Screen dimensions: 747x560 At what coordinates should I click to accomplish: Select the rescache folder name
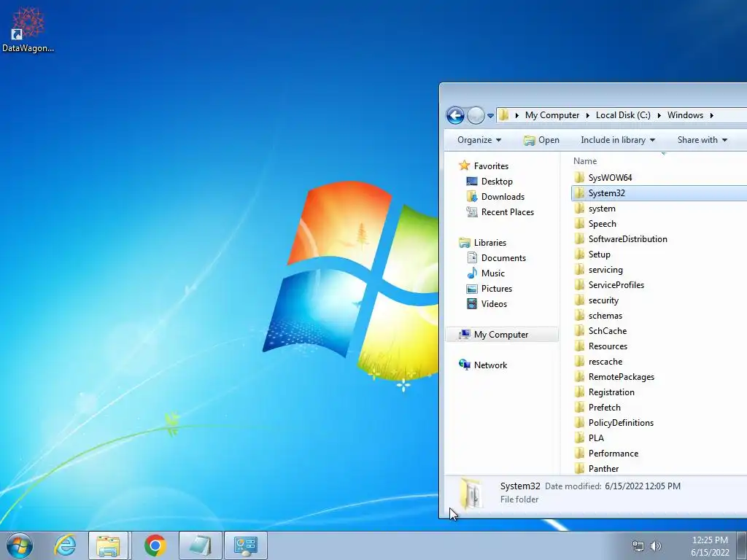[x=605, y=362]
